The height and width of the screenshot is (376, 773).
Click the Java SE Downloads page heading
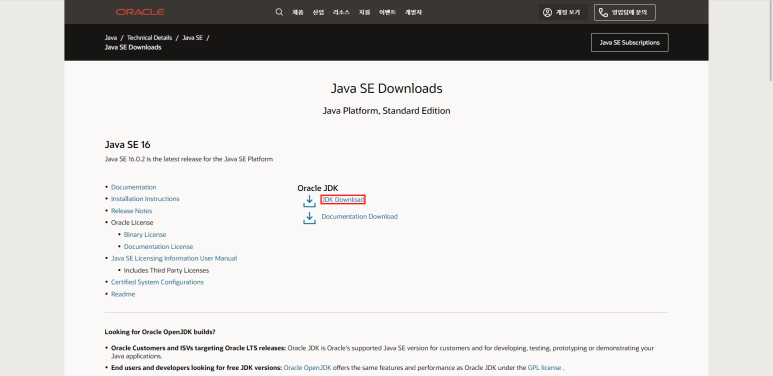[x=386, y=89]
